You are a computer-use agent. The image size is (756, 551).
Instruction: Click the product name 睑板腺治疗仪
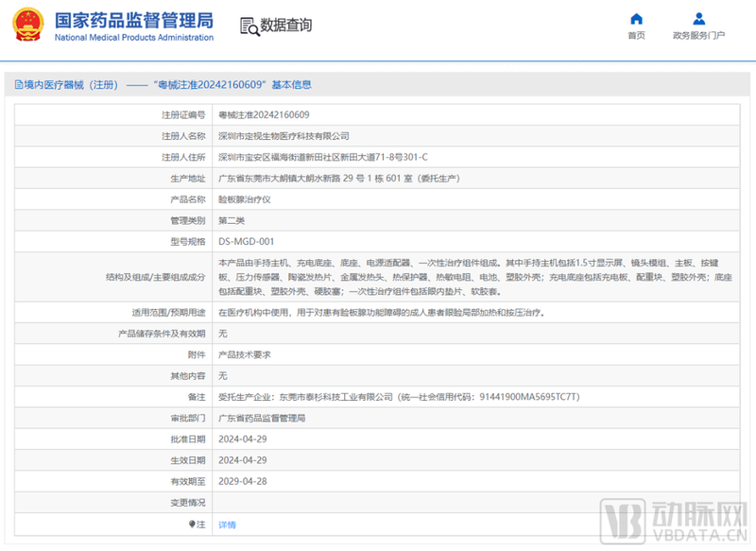(x=245, y=199)
